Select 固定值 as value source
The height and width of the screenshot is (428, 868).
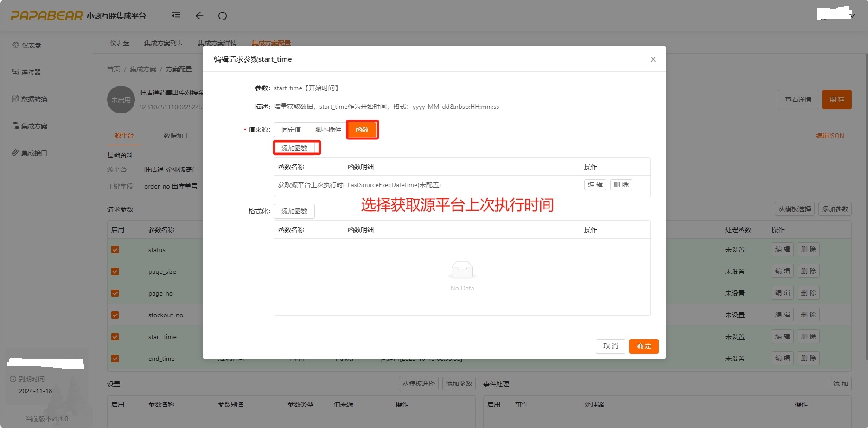pos(291,130)
